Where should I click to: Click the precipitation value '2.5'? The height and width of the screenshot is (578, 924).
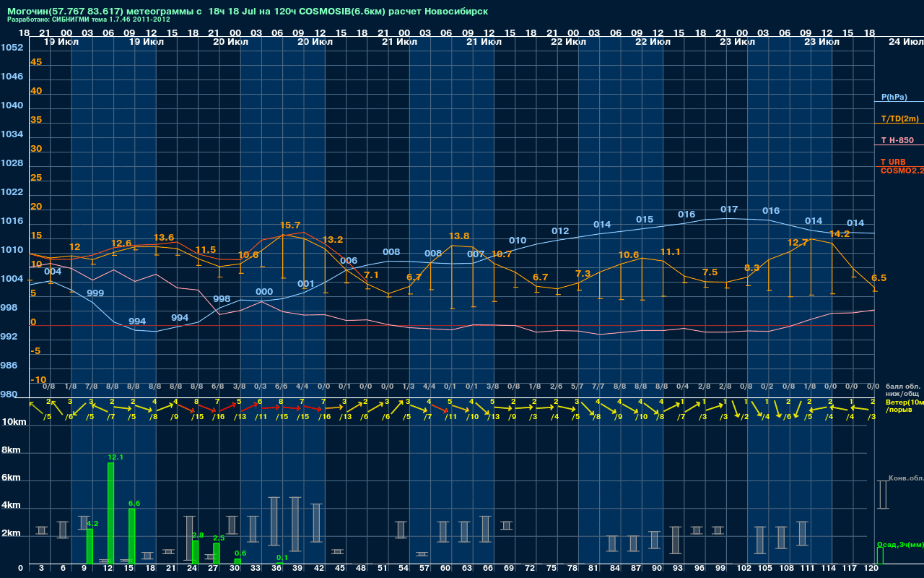[219, 538]
